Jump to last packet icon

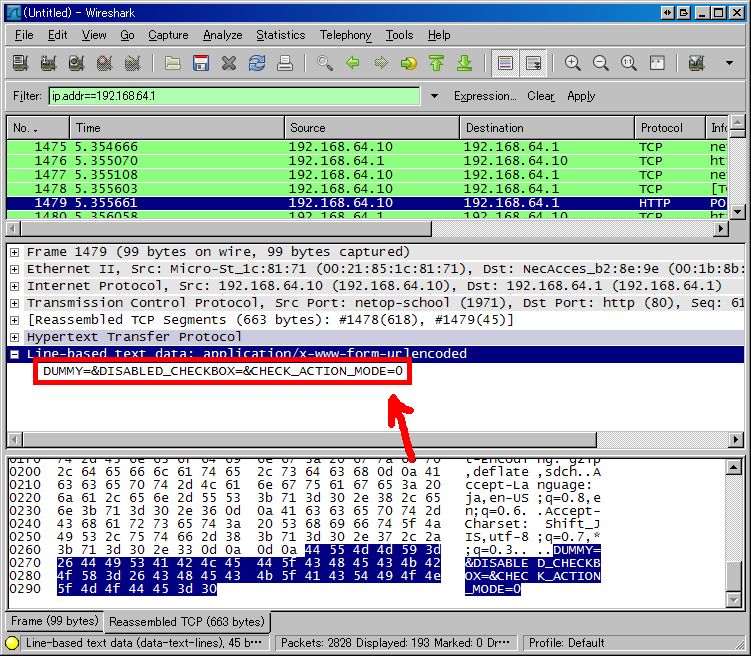(x=465, y=63)
